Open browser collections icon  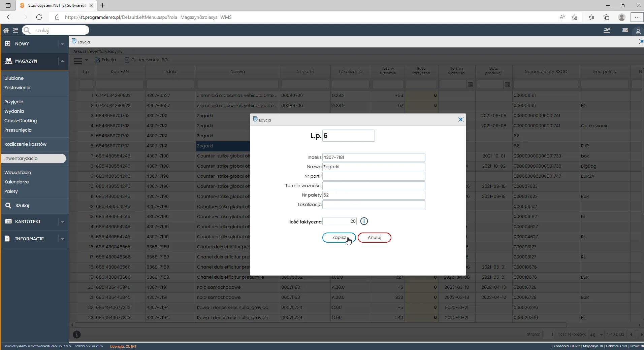click(606, 17)
